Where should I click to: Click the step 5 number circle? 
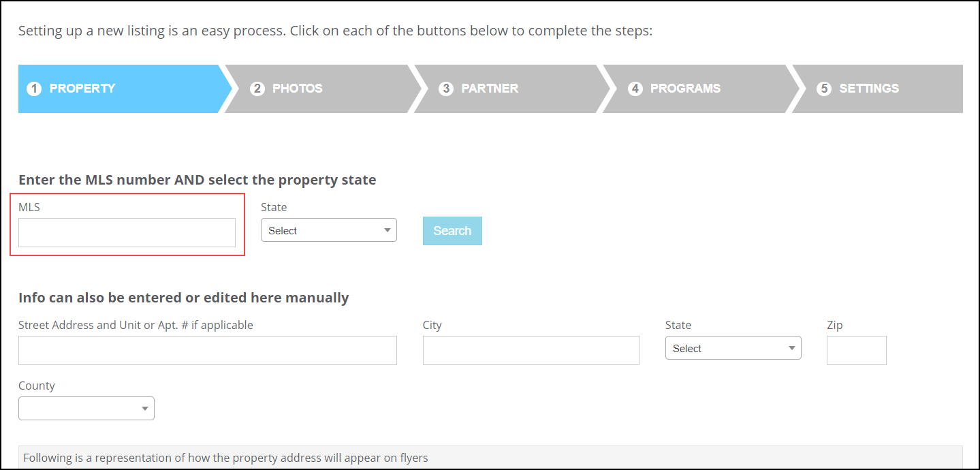824,89
